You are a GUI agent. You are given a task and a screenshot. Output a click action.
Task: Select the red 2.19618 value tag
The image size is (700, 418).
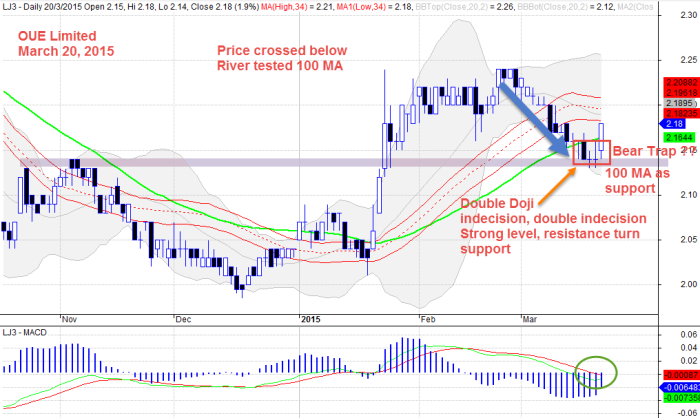point(682,93)
